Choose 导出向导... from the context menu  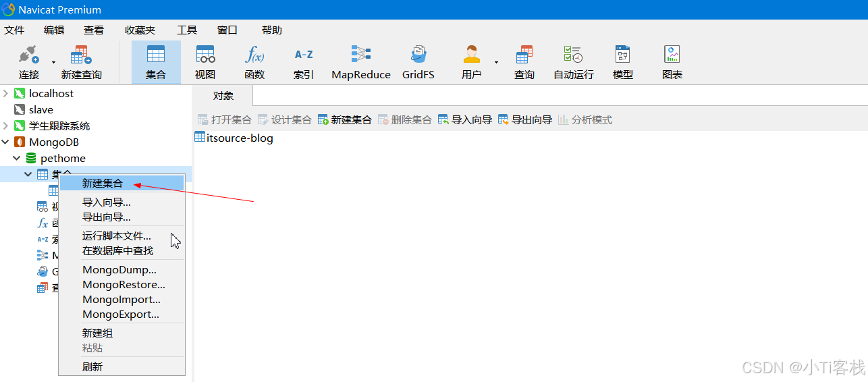(121, 217)
